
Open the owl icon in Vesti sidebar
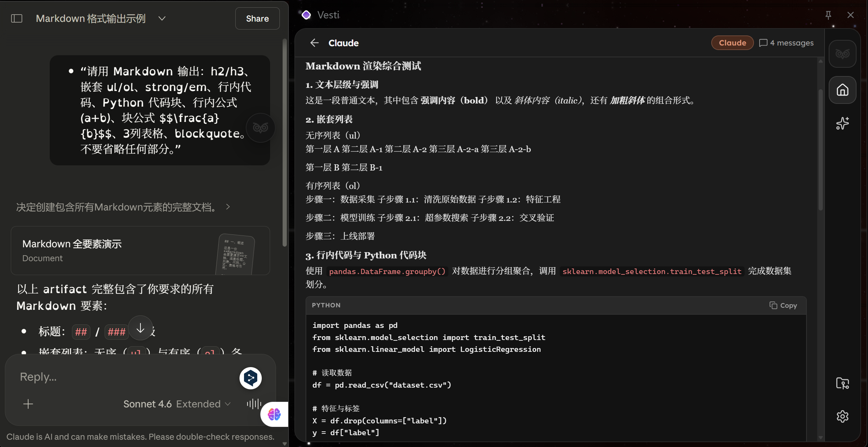click(x=843, y=54)
